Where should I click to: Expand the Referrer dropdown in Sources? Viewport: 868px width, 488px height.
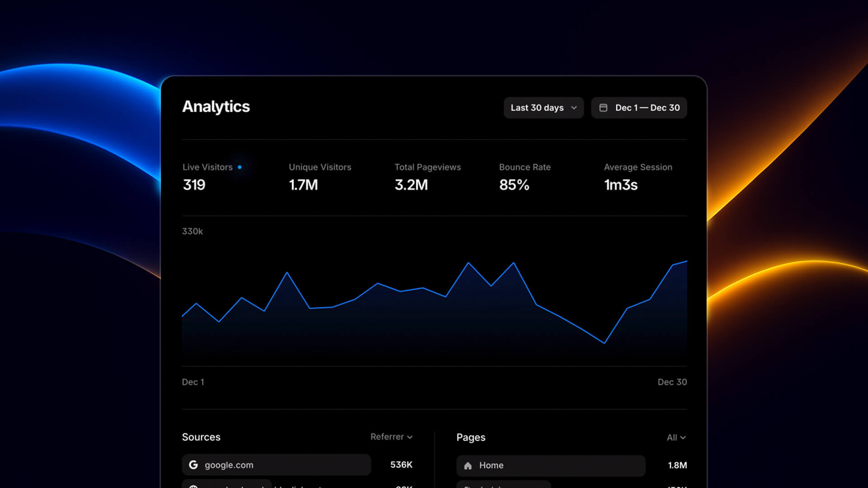point(392,437)
